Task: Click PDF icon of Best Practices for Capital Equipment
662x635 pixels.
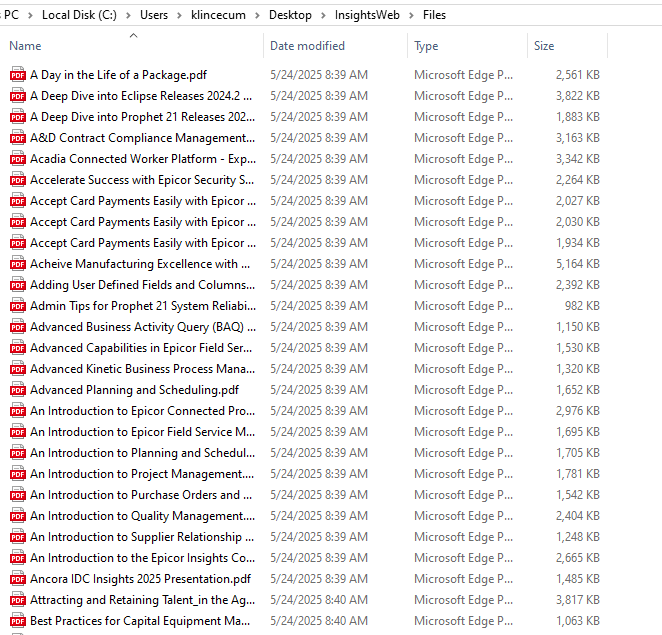Action: 18,621
